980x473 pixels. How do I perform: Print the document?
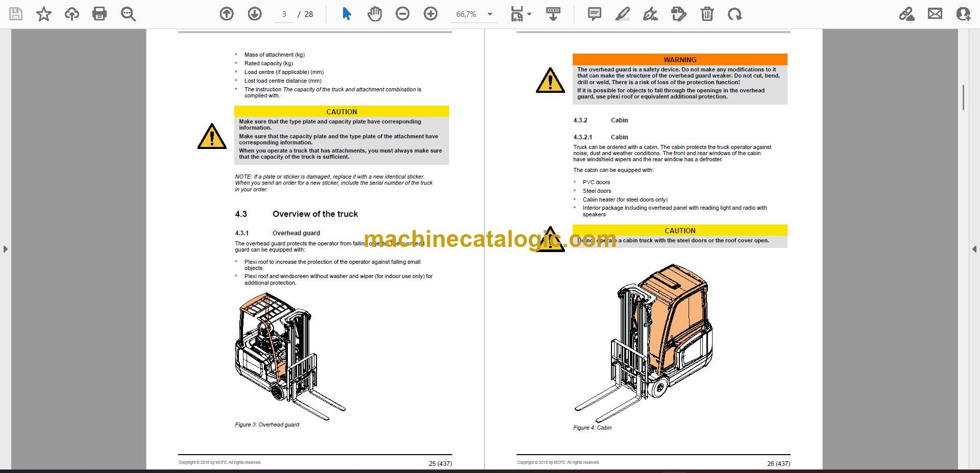[100, 14]
